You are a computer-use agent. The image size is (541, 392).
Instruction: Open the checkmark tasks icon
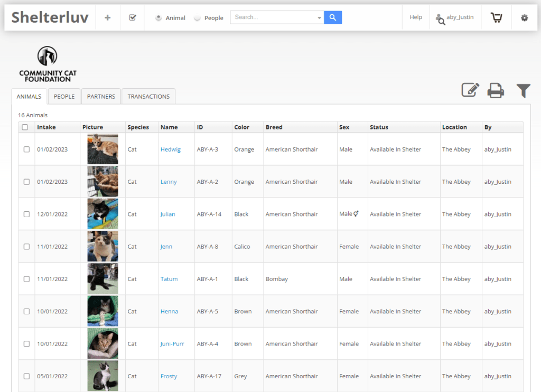click(x=133, y=17)
